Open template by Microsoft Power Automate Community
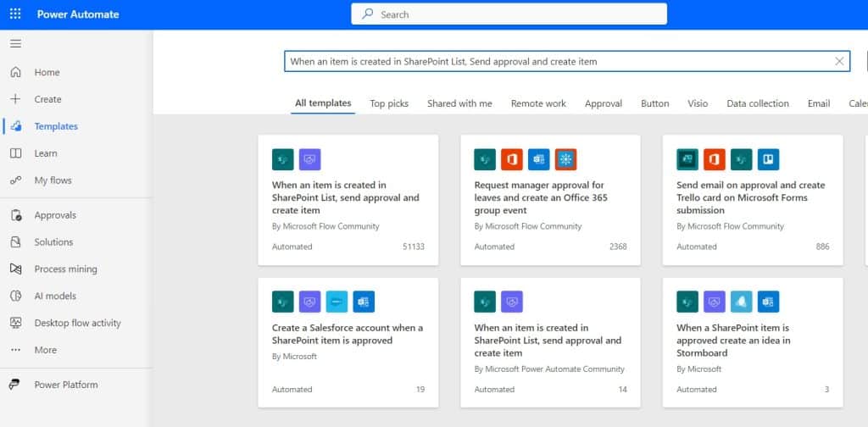Viewport: 868px width, 427px height. (550, 343)
